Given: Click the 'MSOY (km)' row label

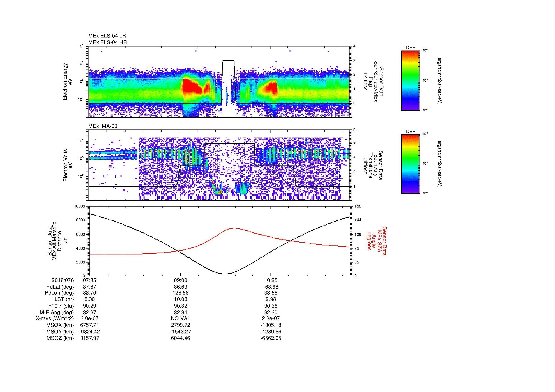Looking at the screenshot, I should click(x=60, y=332).
